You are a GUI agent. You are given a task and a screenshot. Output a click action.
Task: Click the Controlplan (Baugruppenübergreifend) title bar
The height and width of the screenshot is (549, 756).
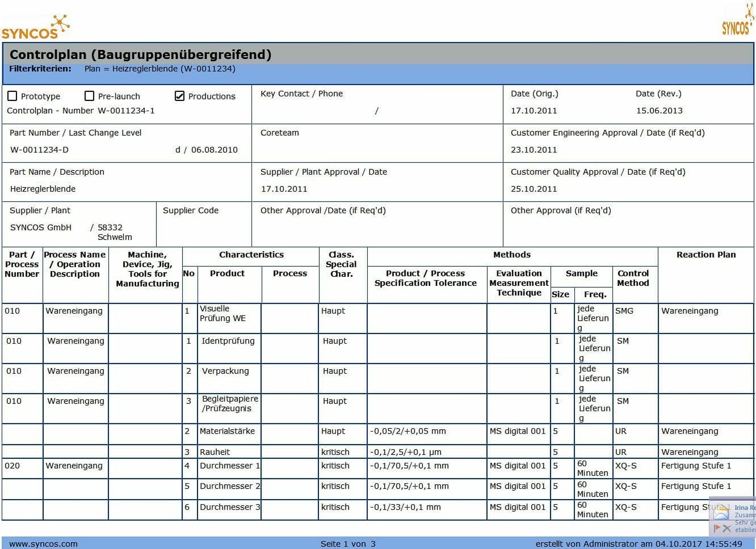pyautogui.click(x=140, y=54)
